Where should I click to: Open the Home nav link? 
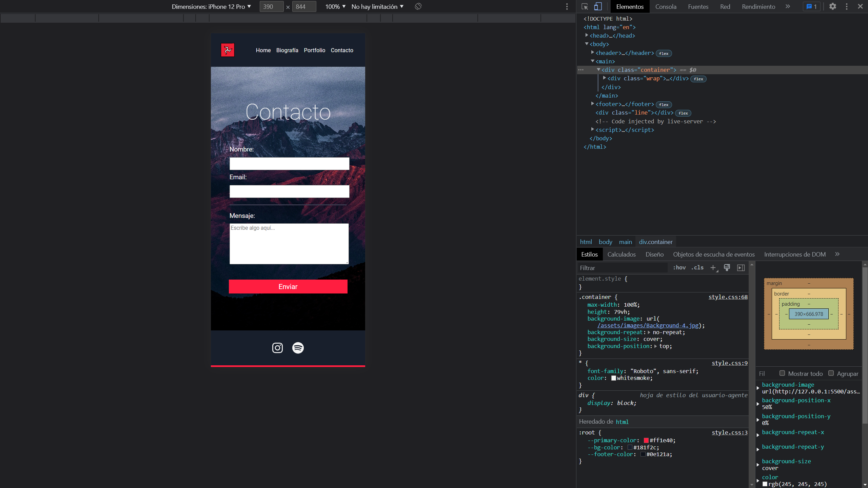coord(263,50)
